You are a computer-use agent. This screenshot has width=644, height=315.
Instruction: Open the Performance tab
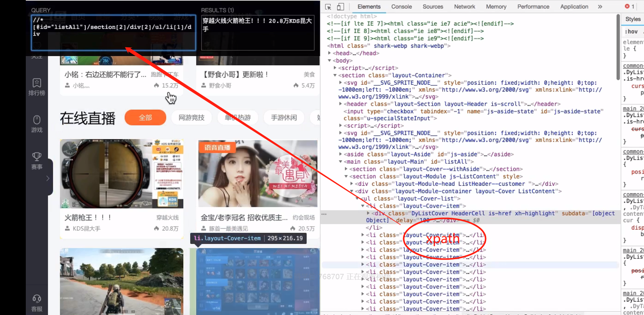pos(533,7)
